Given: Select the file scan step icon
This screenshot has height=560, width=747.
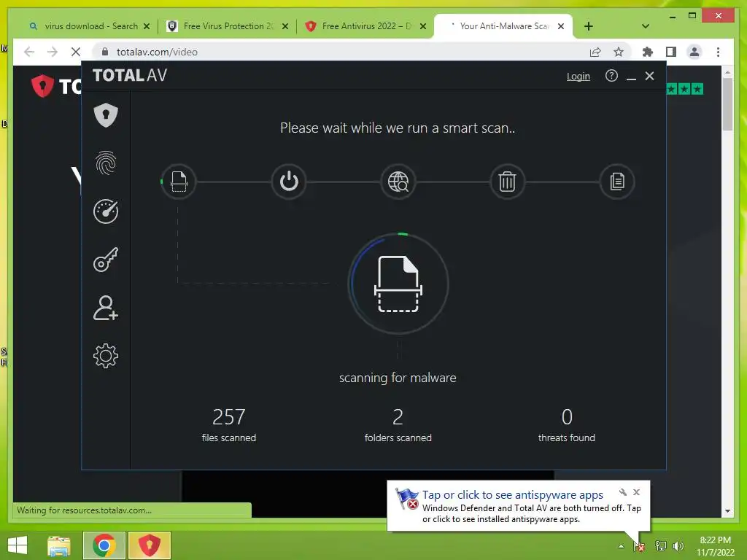Looking at the screenshot, I should click(179, 182).
